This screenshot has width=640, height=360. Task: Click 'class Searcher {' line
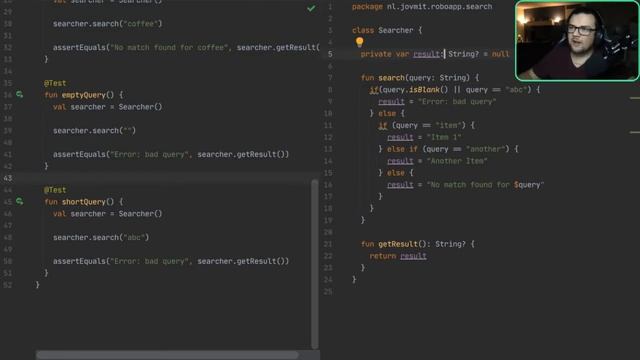click(387, 30)
